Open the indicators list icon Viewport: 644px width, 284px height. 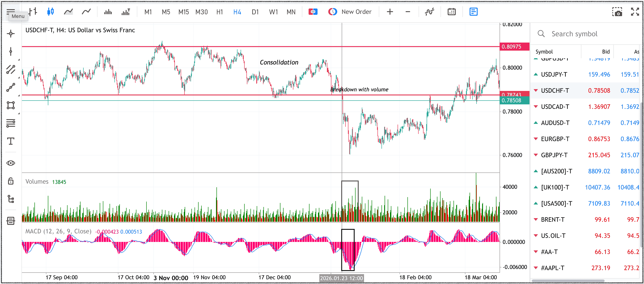coord(429,11)
